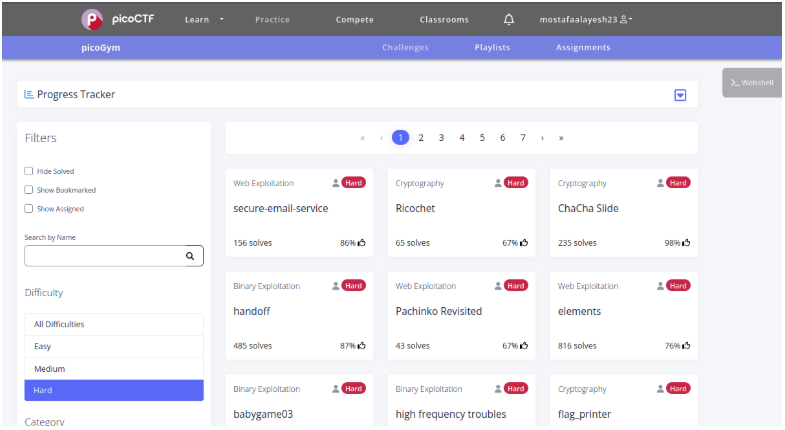Select All Difficulties filter

coord(114,324)
